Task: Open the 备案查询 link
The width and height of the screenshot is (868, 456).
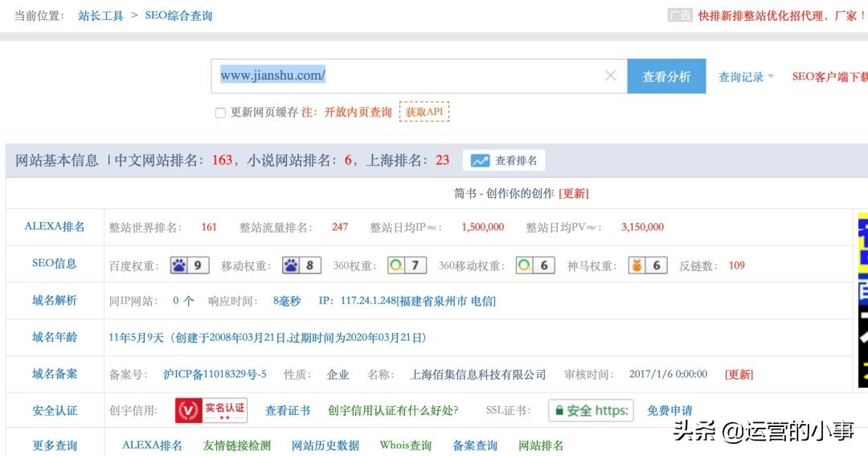Action: (x=475, y=446)
